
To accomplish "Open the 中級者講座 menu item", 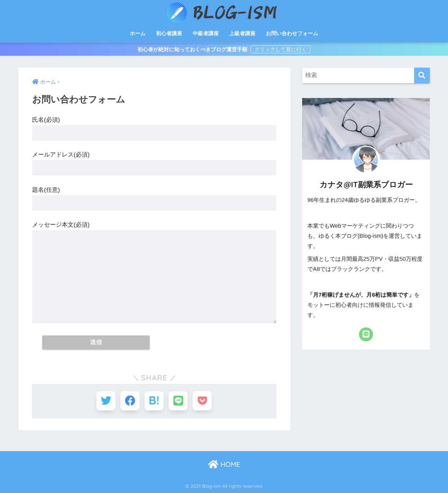I will coord(206,33).
